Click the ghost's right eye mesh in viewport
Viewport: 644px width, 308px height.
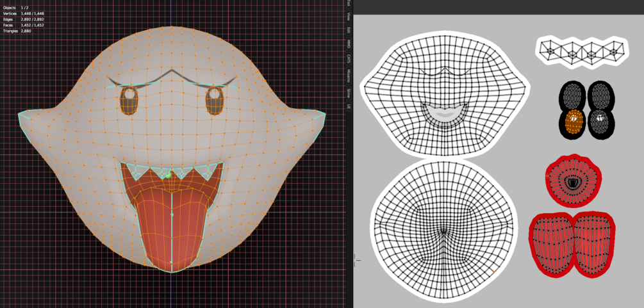[x=214, y=101]
